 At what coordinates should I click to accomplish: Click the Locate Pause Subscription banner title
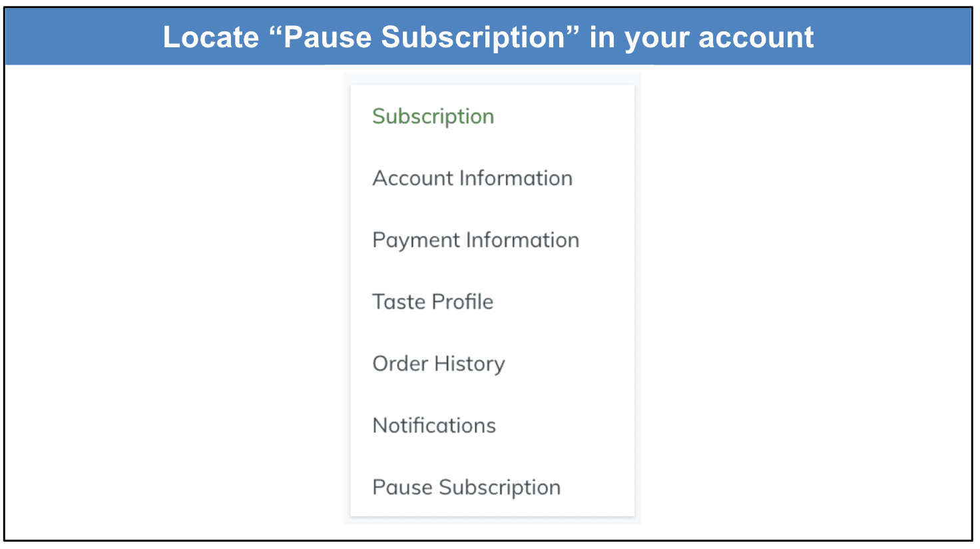[488, 37]
